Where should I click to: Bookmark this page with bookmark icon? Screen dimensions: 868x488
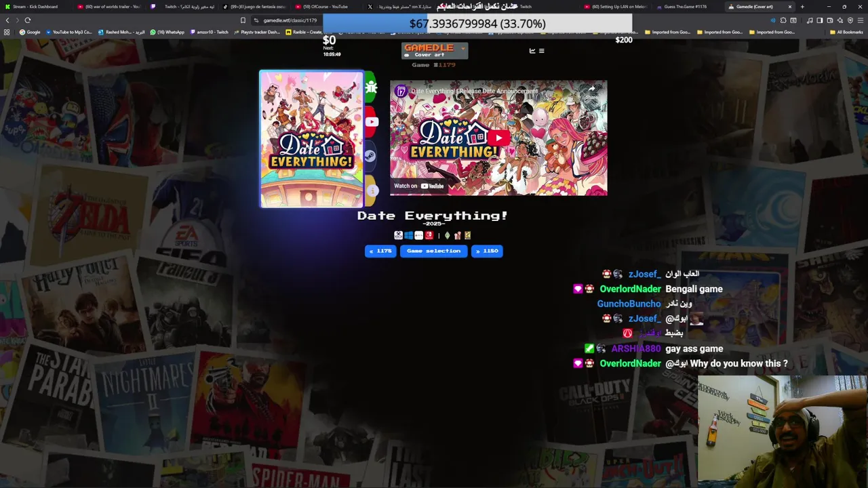[243, 20]
